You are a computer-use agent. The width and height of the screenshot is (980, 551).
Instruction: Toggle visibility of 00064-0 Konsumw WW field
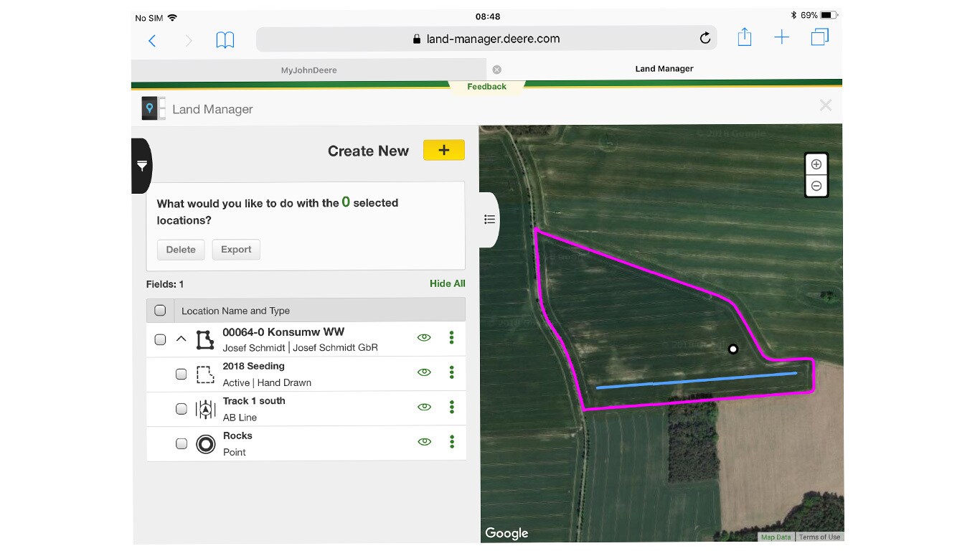point(424,337)
